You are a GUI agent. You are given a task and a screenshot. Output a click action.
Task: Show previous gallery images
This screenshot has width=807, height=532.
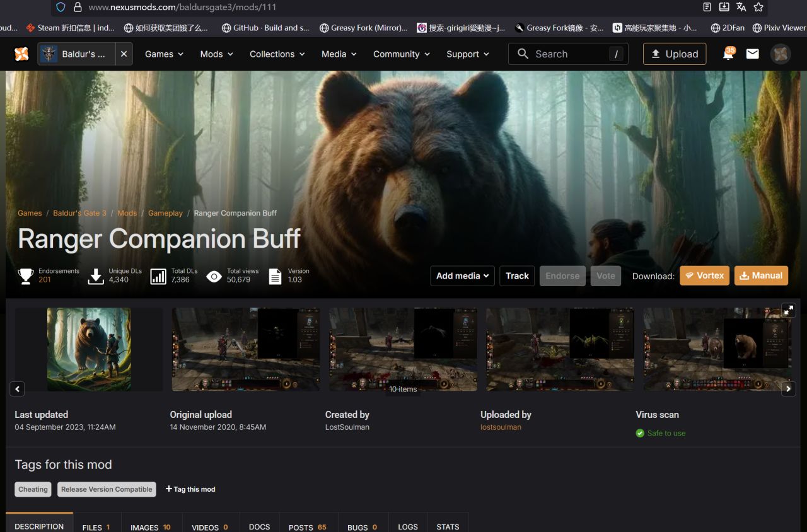coord(18,389)
